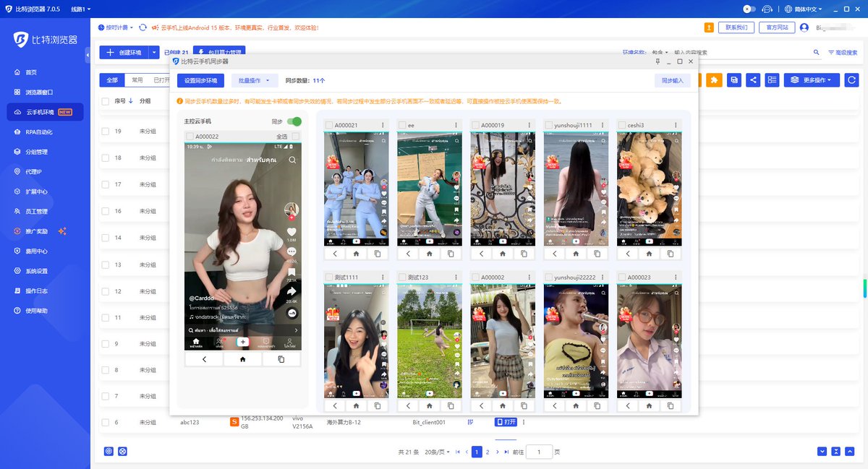Click the save-disk icon button in toolbar
868x469 pixels.
[x=734, y=79]
